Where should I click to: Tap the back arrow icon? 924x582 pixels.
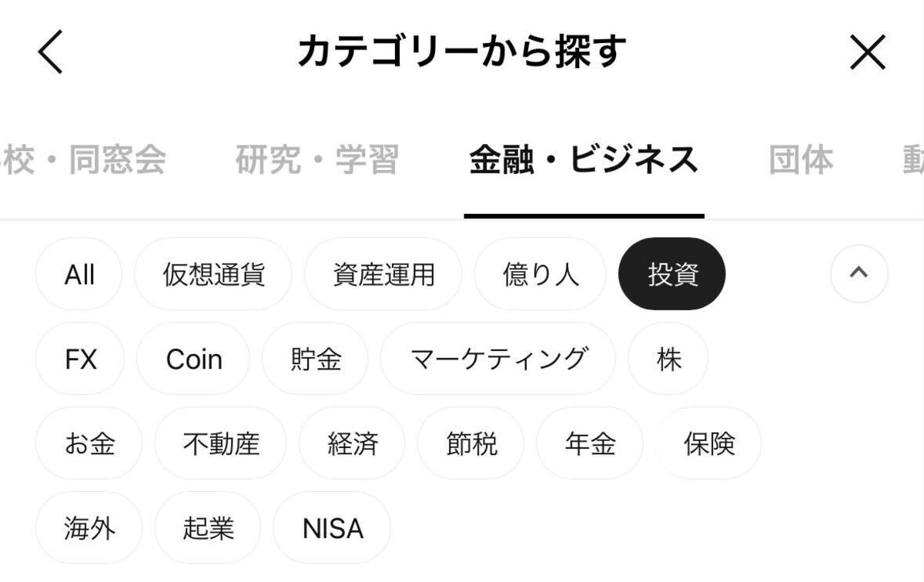pyautogui.click(x=49, y=52)
